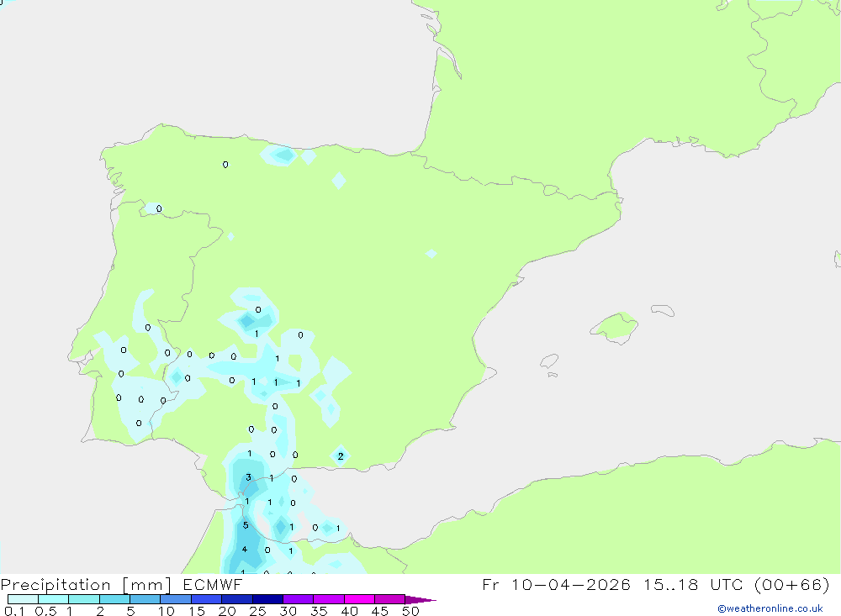Viewport: 841px width, 616px height.
Task: Click the 25–30 mm navy legend swatch
Action: (267, 599)
